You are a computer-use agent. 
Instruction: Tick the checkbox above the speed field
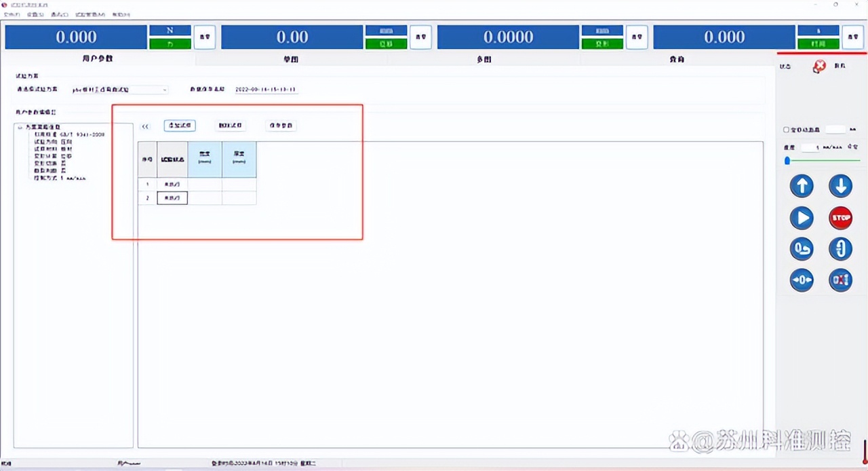click(786, 130)
